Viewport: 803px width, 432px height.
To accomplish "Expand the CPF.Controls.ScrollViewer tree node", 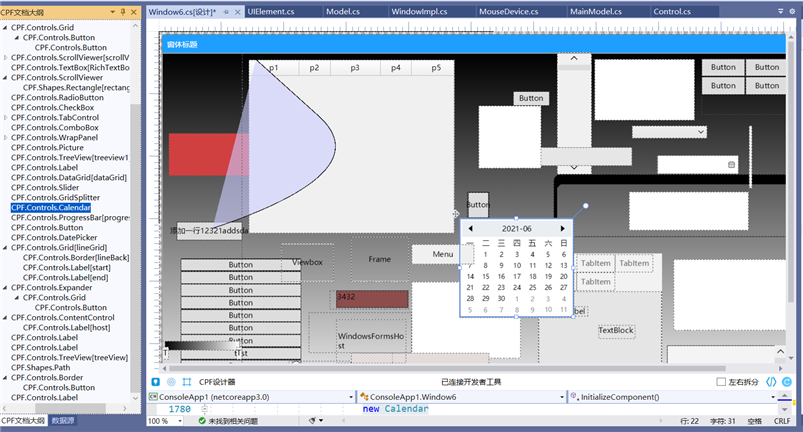I will (x=5, y=58).
